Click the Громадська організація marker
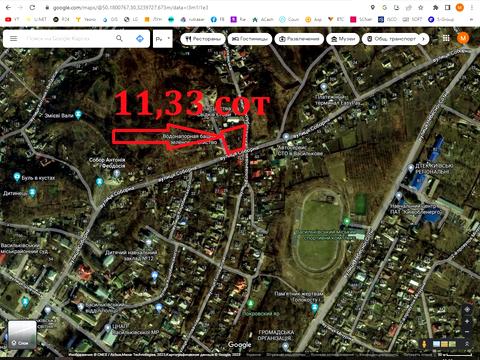480x360 pixels. click(286, 347)
